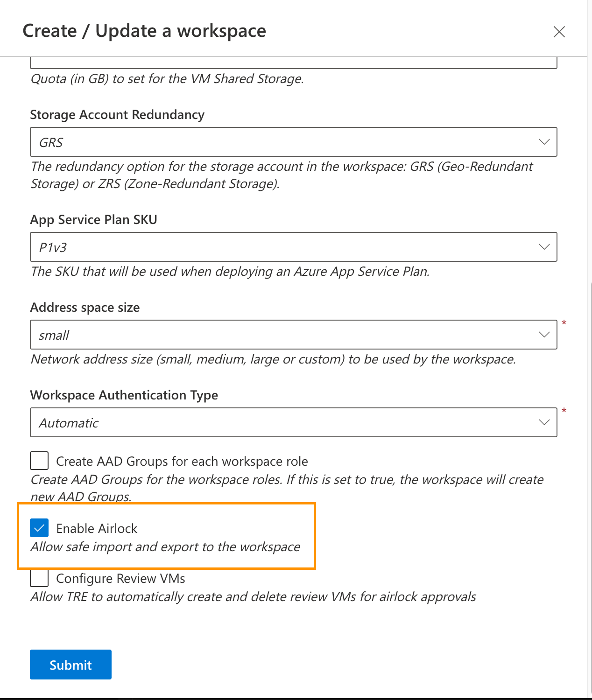
Task: Click the "Storage Account Redundancy" field label
Action: (117, 115)
